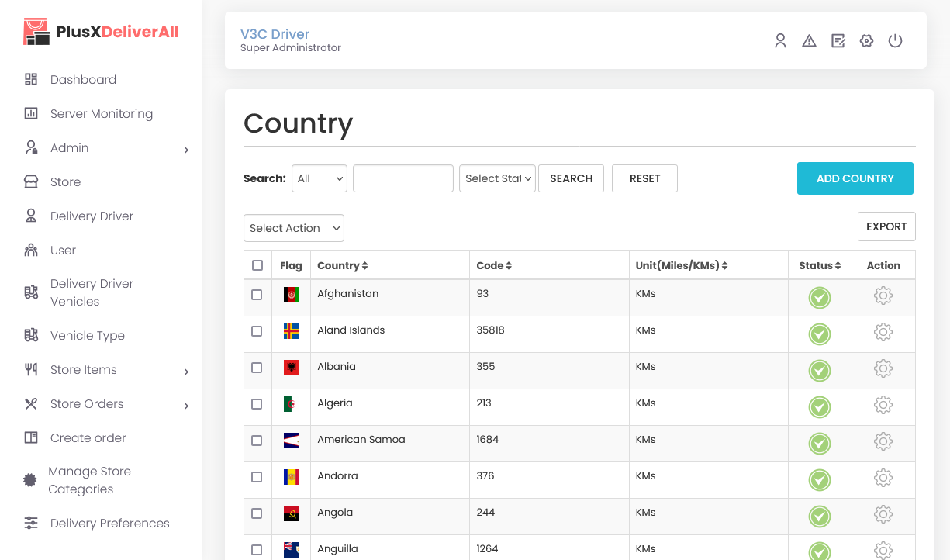This screenshot has height=560, width=950.
Task: Check the American Samoa row checkbox
Action: (x=257, y=441)
